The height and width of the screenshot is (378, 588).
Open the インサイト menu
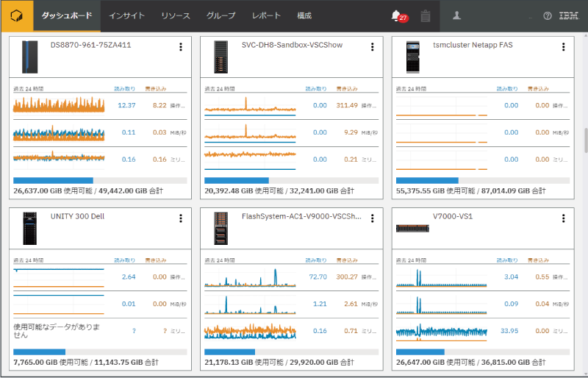(x=126, y=15)
